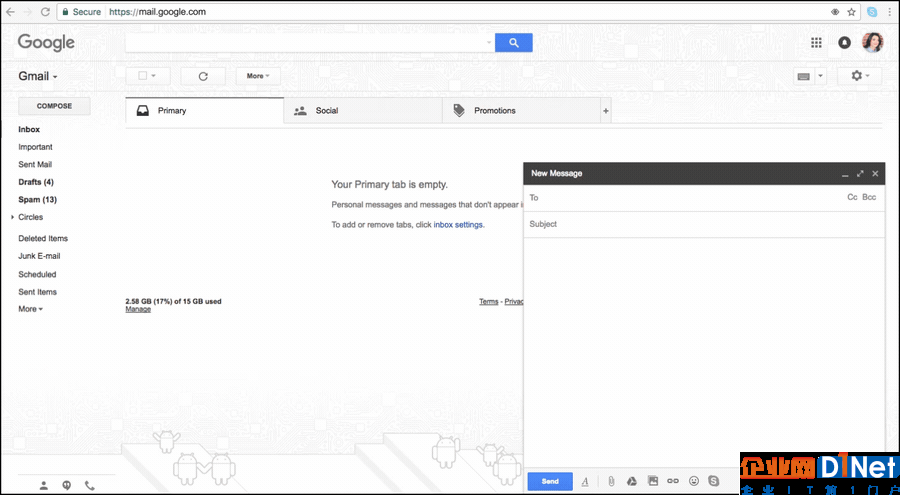Expand More labels in the sidebar
900x495 pixels.
30,309
